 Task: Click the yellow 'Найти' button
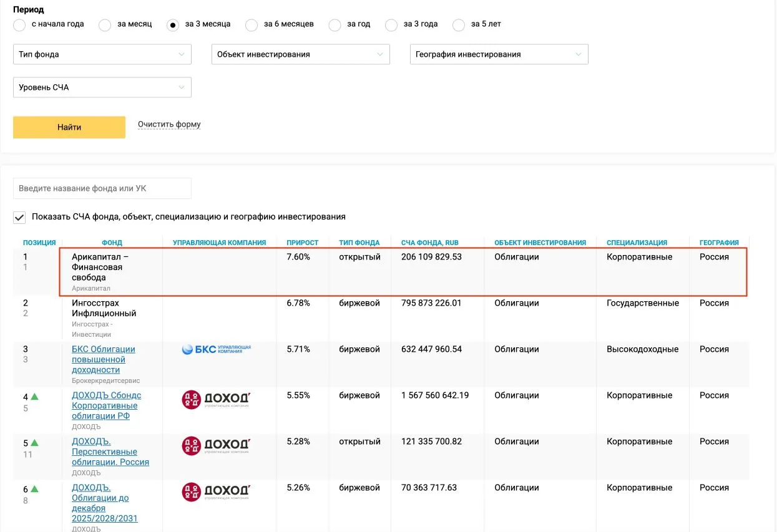click(69, 127)
